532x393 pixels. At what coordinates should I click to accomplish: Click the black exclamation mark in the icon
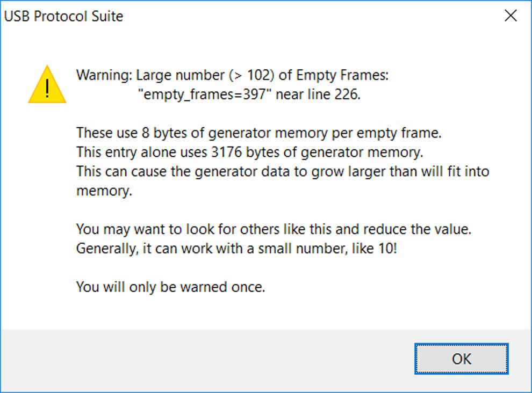tap(47, 88)
